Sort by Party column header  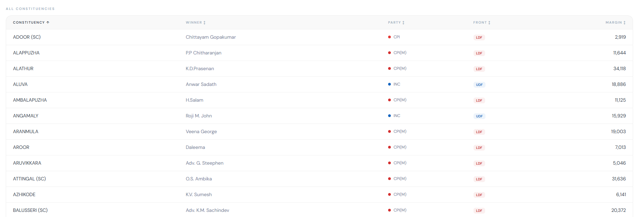tap(396, 23)
